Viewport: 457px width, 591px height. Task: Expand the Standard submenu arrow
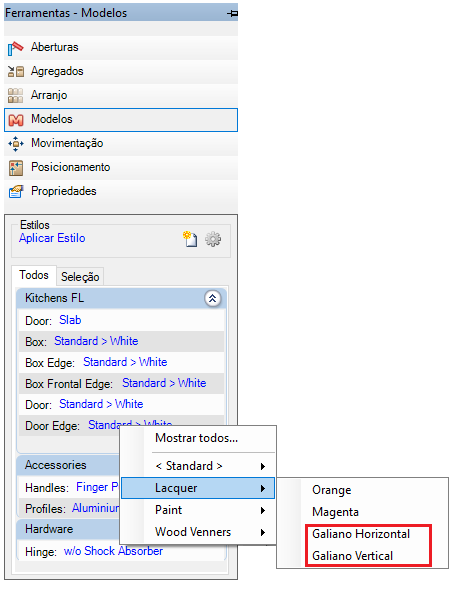pos(263,467)
